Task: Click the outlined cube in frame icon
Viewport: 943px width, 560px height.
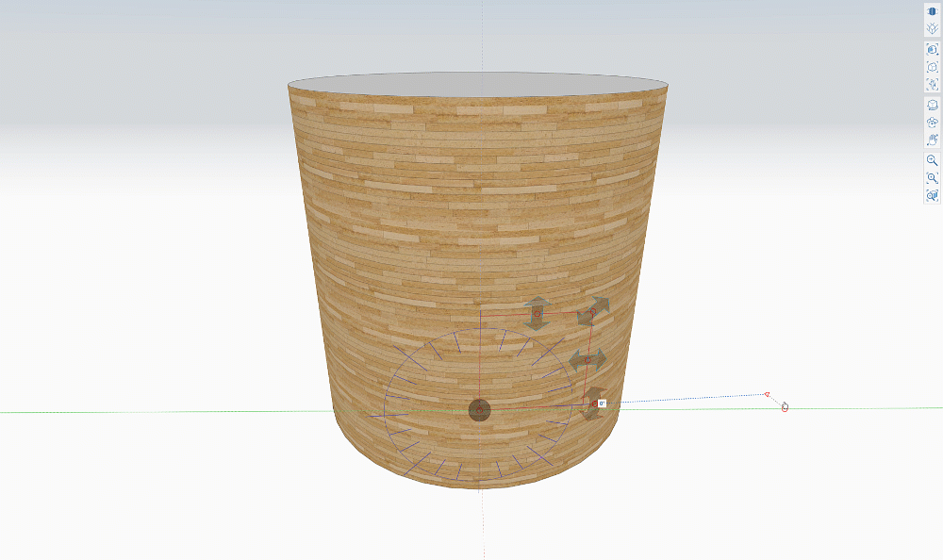Action: pyautogui.click(x=933, y=67)
